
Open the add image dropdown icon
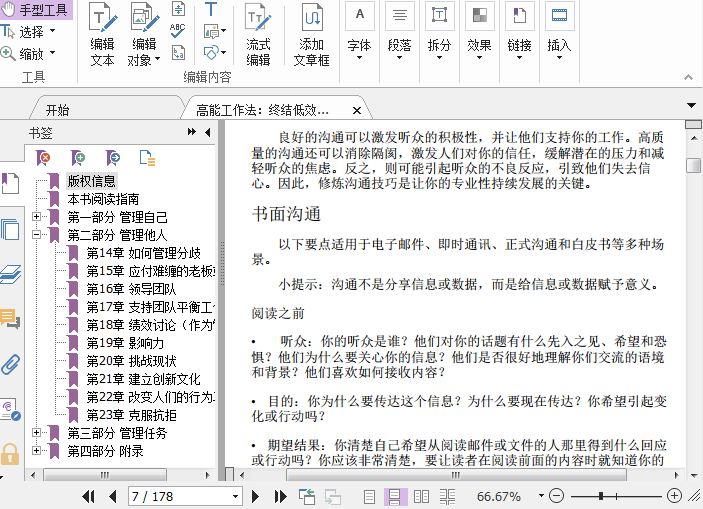214,31
